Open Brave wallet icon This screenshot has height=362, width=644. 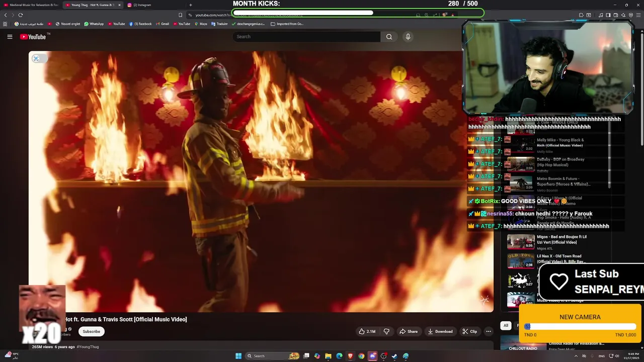[x=616, y=15]
